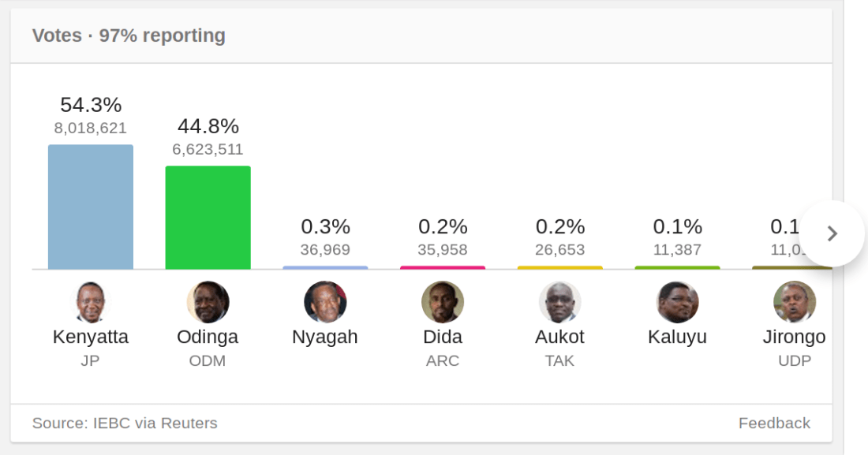
Task: Click the Odinga name label
Action: (x=208, y=337)
